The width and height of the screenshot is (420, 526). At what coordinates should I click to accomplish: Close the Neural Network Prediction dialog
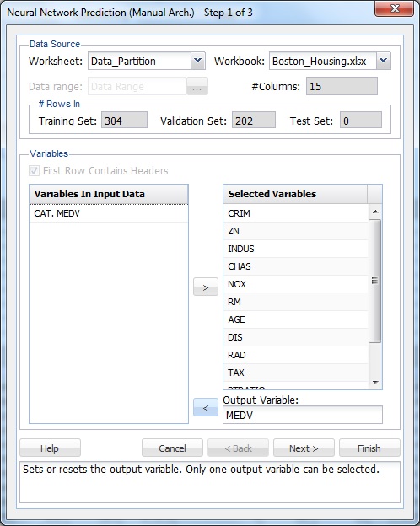click(394, 8)
